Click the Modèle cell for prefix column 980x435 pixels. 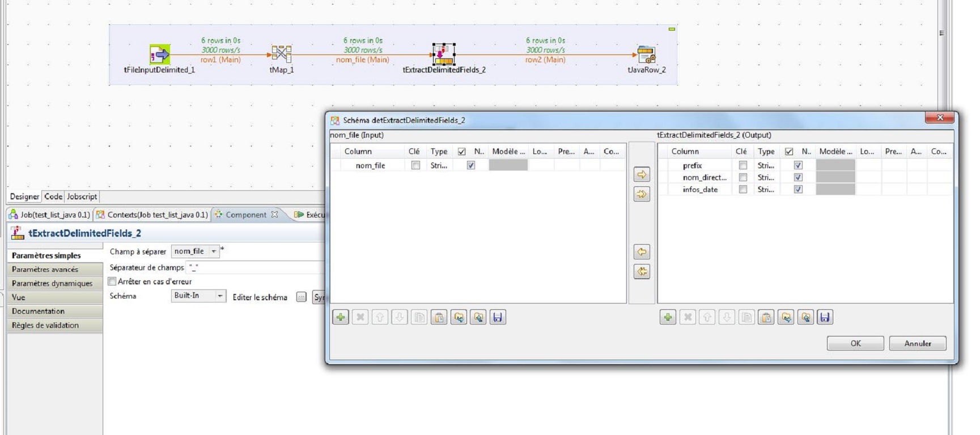(x=835, y=165)
